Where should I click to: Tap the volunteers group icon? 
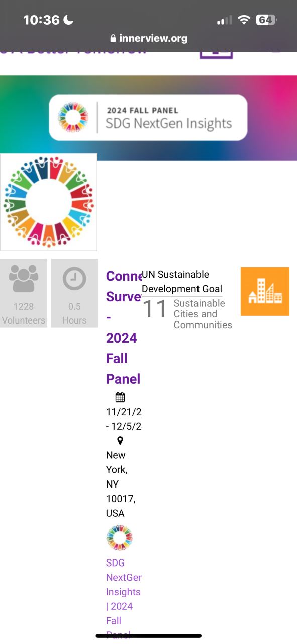click(24, 279)
